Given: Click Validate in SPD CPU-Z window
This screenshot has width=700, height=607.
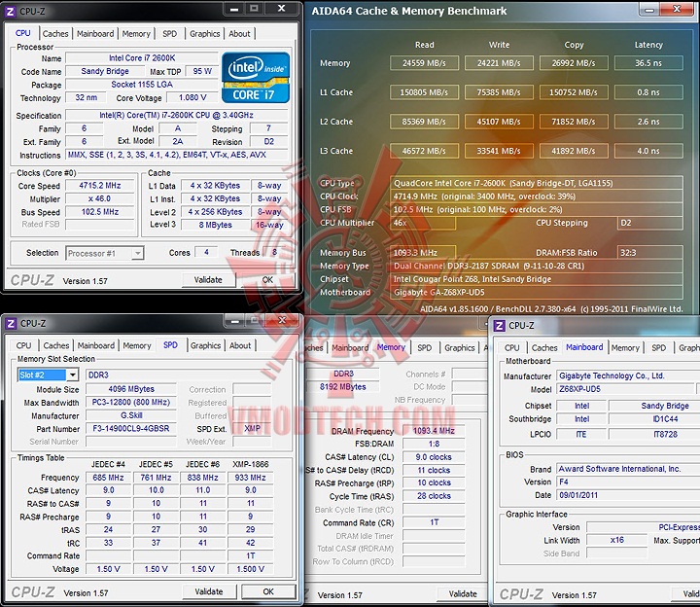Looking at the screenshot, I should [208, 591].
